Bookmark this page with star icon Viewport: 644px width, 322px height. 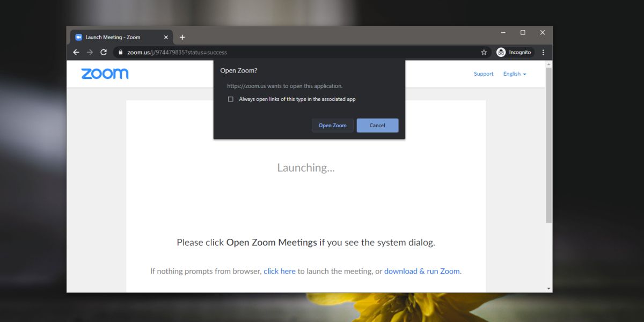pos(484,52)
